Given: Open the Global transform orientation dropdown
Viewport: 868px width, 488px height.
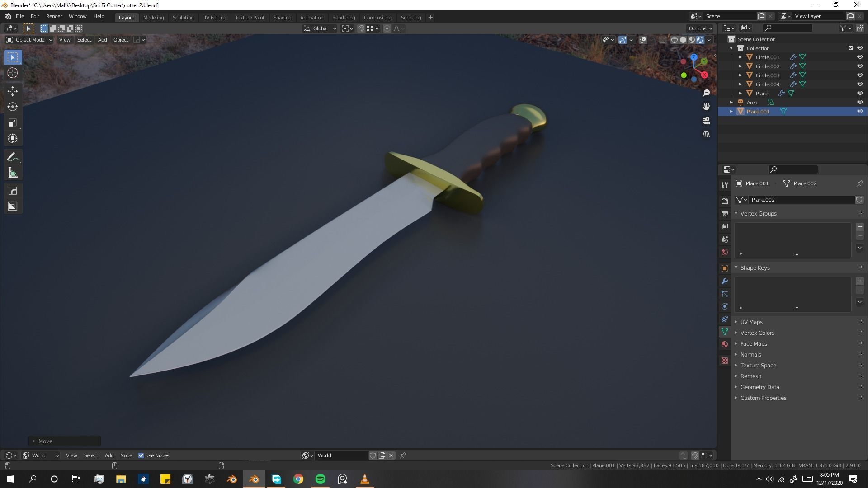Looking at the screenshot, I should pyautogui.click(x=320, y=28).
